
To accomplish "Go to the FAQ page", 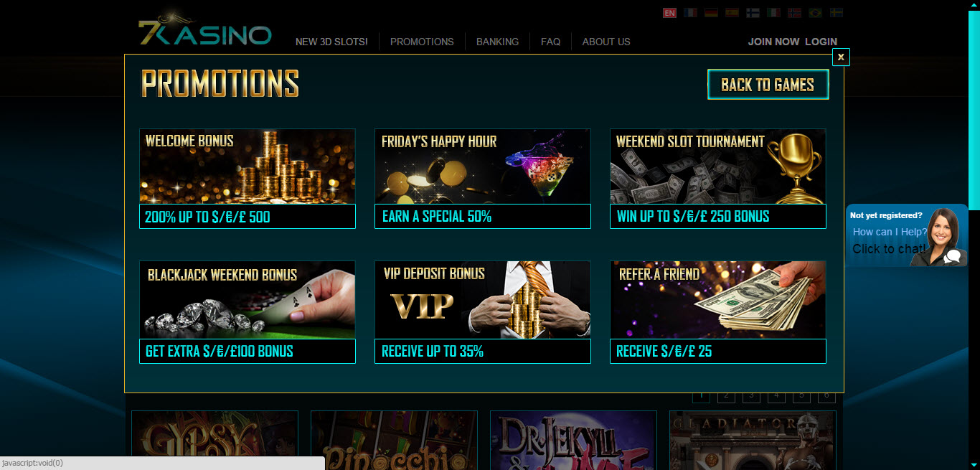I will (550, 42).
